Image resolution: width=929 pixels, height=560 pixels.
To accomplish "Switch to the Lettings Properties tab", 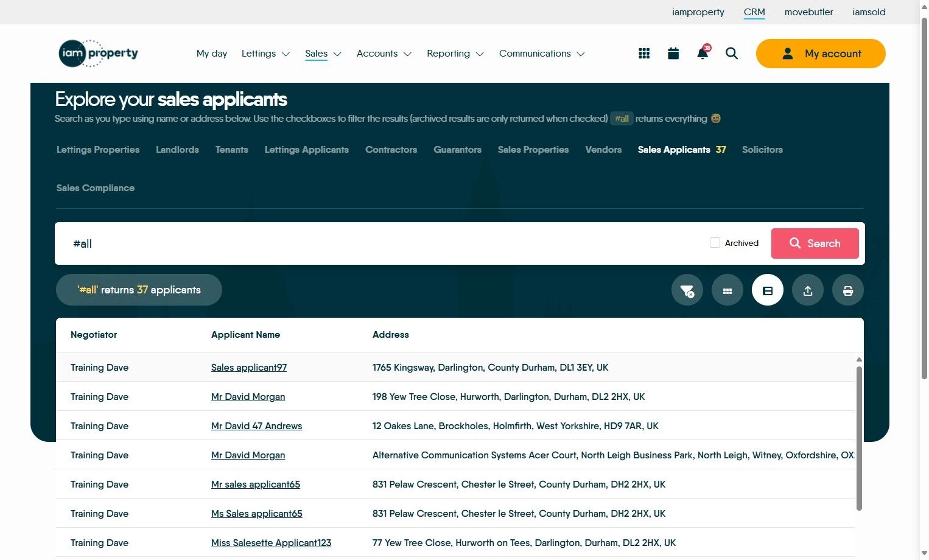I will tap(98, 150).
